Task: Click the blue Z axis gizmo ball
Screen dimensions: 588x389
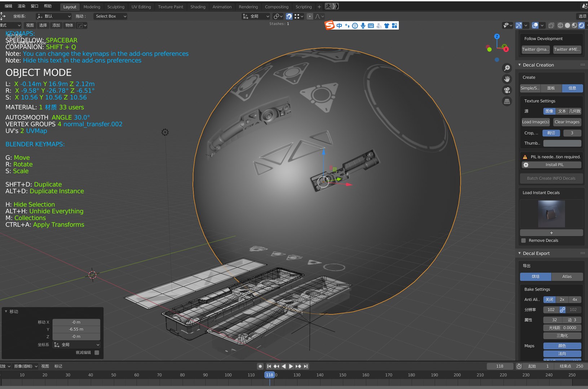Action: (497, 36)
